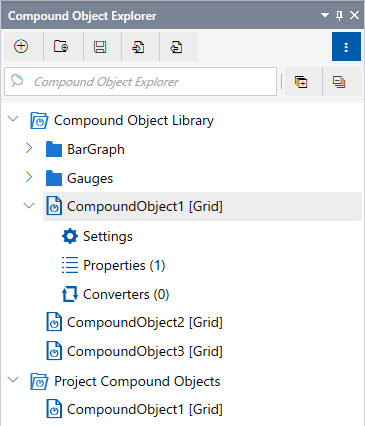Click the expand all nodes icon
The image size is (365, 426).
(301, 82)
